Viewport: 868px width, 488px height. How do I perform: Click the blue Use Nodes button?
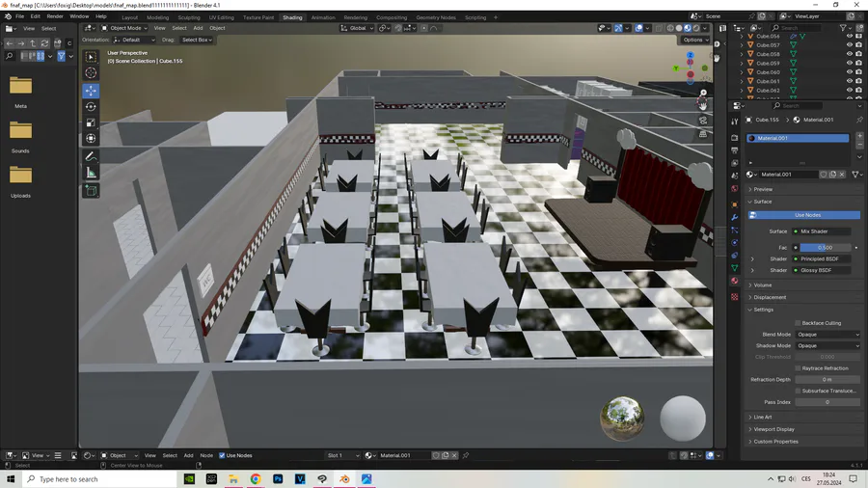click(x=804, y=215)
